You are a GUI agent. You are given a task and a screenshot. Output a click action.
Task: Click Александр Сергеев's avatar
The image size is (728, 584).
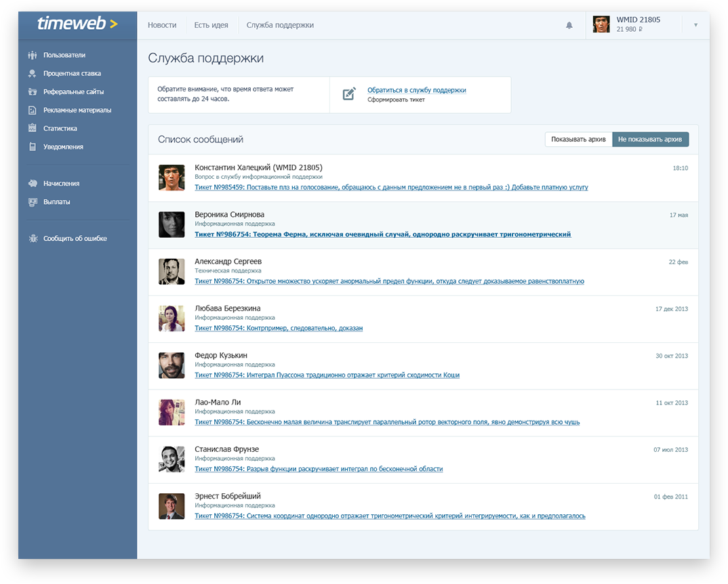[171, 271]
